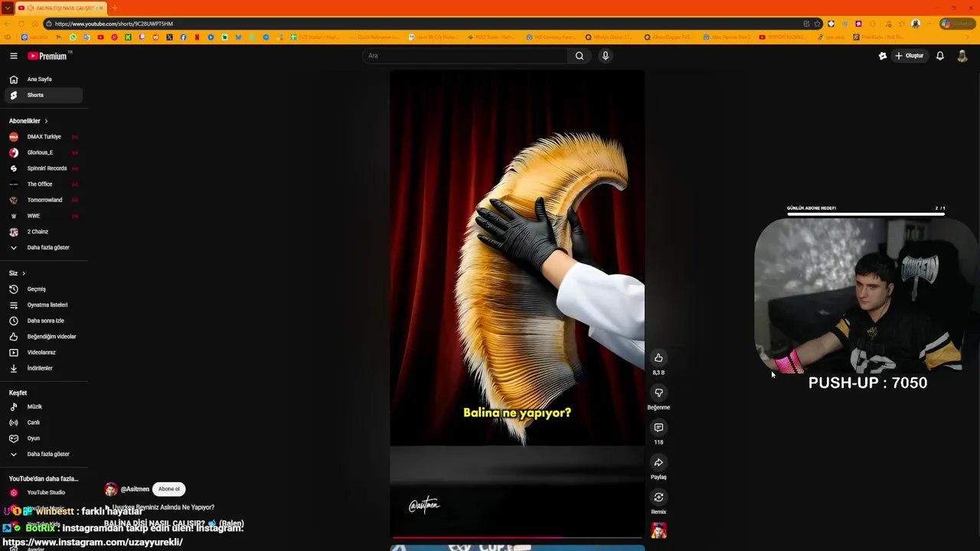Image resolution: width=980 pixels, height=551 pixels.
Task: Open Glorious_E subscription channel
Action: [42, 152]
